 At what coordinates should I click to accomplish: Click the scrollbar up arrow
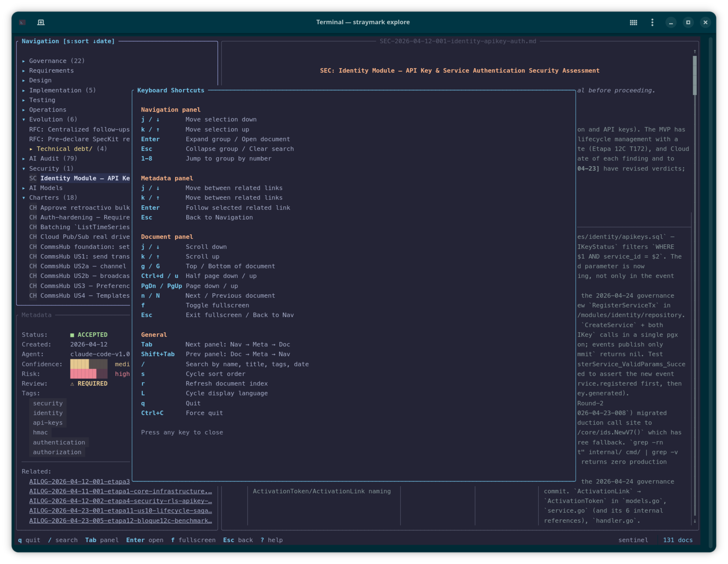point(694,51)
